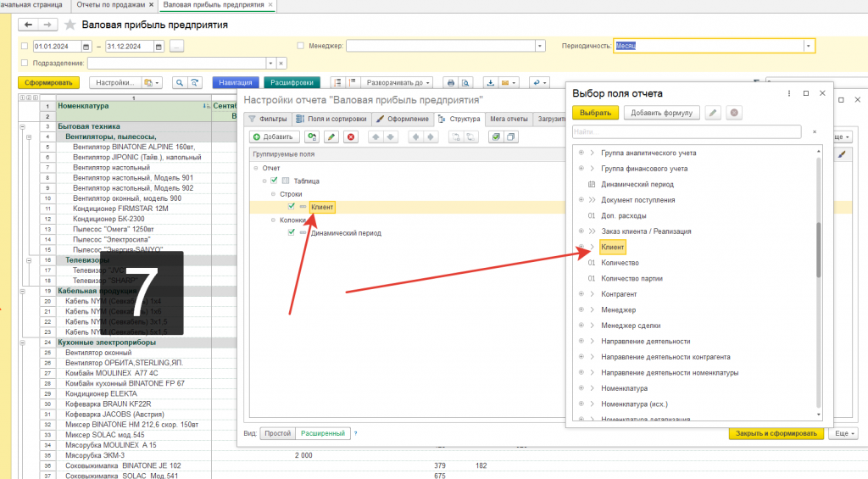Clear the Найти search field with x
The width and height of the screenshot is (868, 479).
(x=815, y=131)
